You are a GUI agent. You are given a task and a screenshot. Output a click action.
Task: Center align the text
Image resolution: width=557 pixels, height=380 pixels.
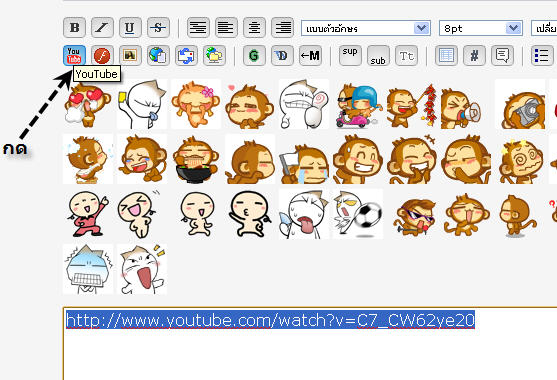click(254, 27)
